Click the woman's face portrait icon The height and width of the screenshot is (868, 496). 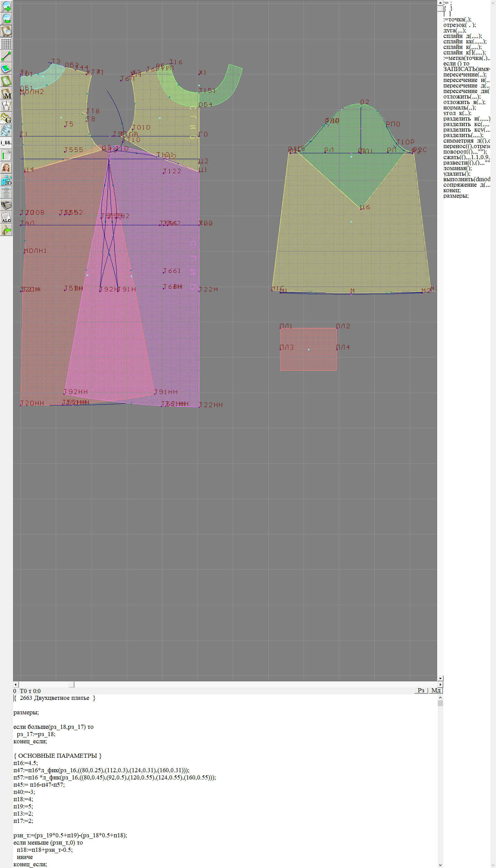coord(6,168)
